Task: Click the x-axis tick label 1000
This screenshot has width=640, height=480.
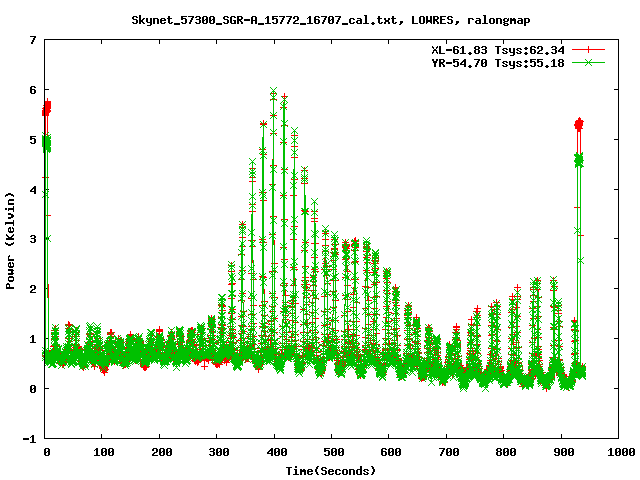Action: coord(620,452)
